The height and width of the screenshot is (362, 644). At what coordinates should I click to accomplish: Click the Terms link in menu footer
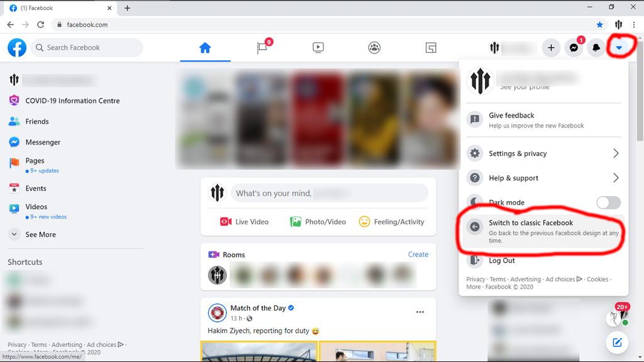click(x=498, y=279)
